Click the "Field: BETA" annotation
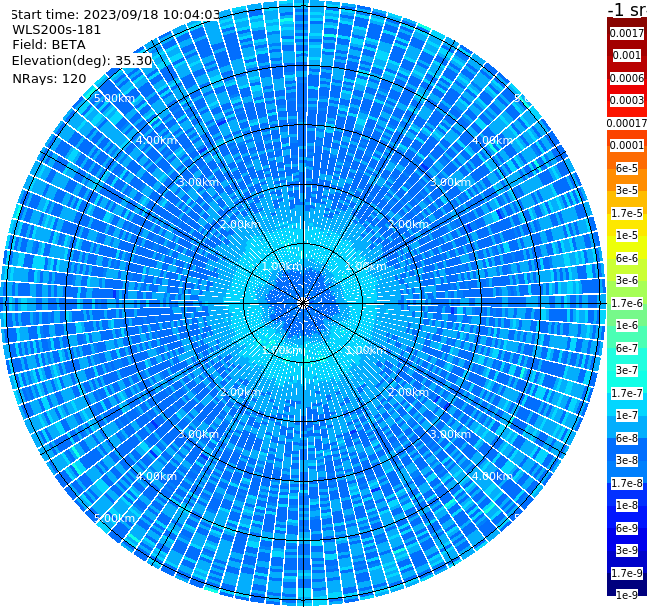This screenshot has height=607, width=647. [x=49, y=45]
